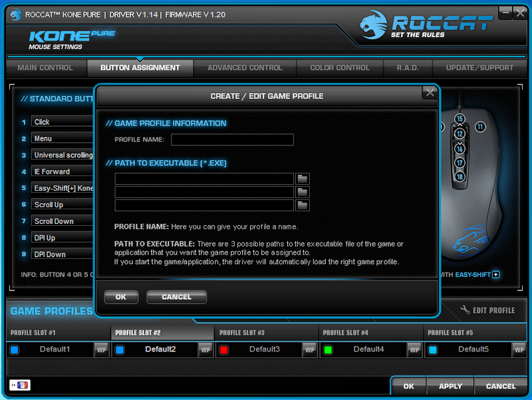532x400 pixels.
Task: Browse folder for second executable path
Action: tap(303, 192)
